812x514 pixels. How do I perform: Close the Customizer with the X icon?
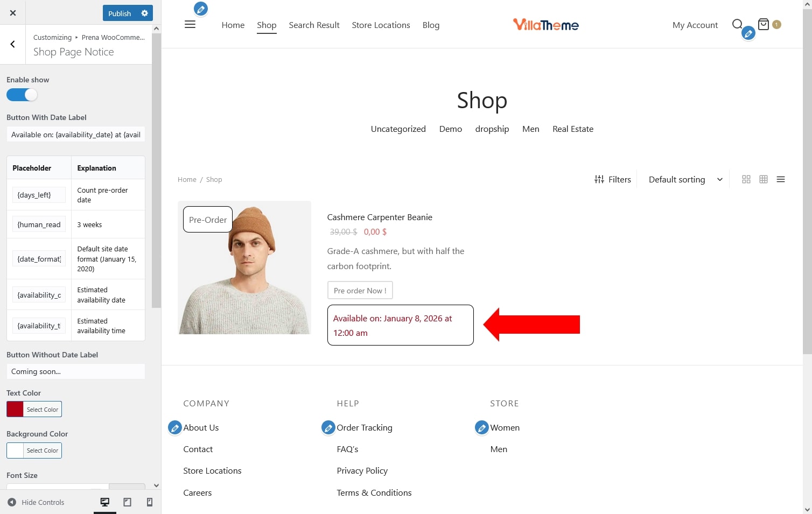coord(13,13)
